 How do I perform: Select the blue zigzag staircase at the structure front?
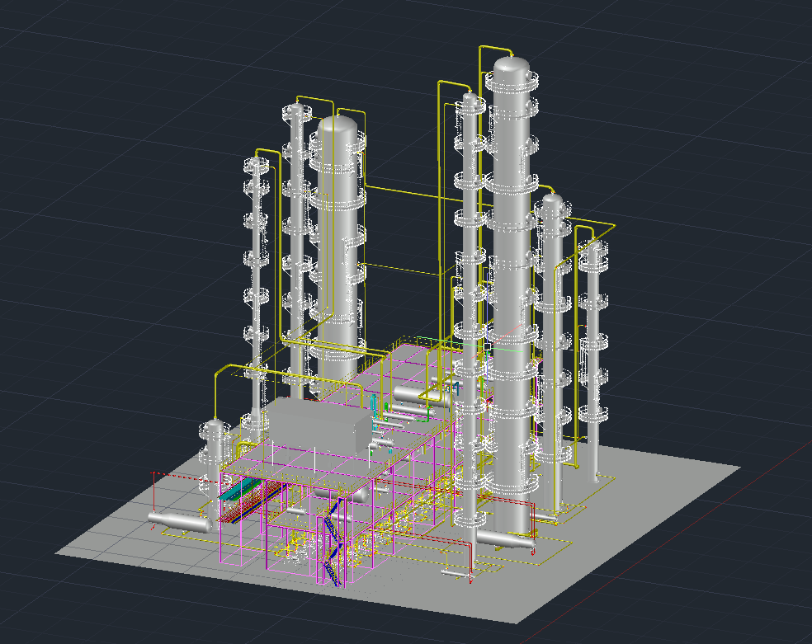(332, 543)
